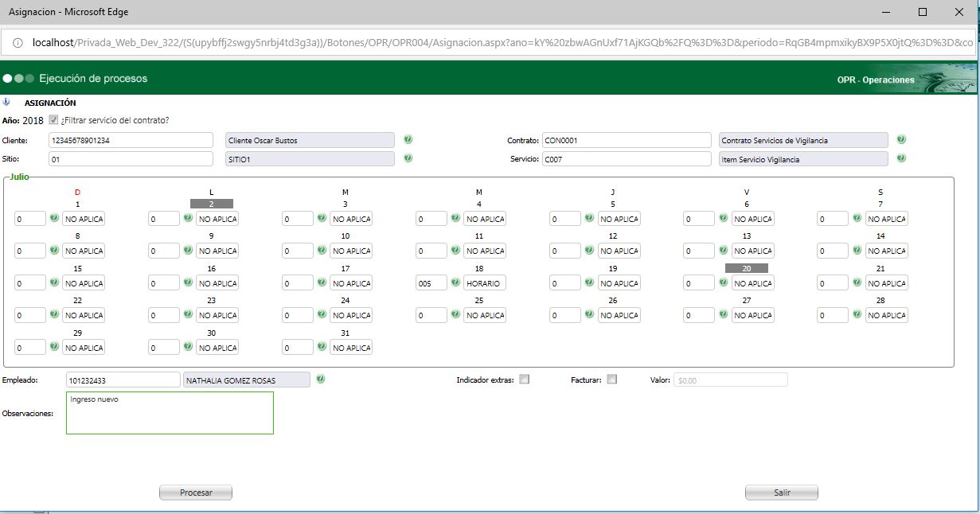Toggle Filtrar servicio del contrato checkbox
980x514 pixels.
pyautogui.click(x=53, y=120)
